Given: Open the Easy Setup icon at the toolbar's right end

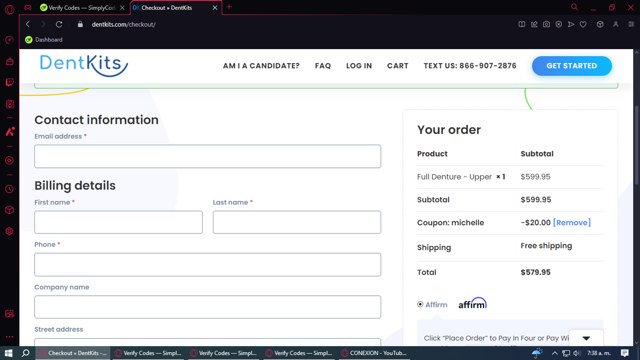Looking at the screenshot, I should (x=631, y=24).
